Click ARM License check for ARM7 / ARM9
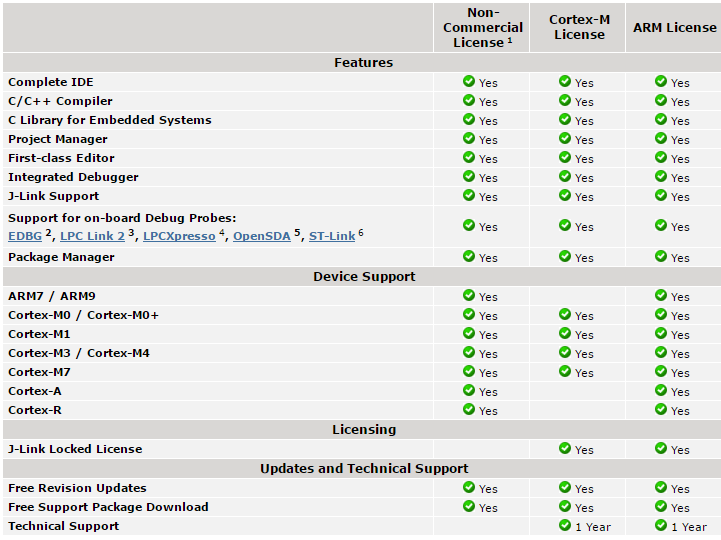Image resolution: width=721 pixels, height=540 pixels. click(661, 296)
